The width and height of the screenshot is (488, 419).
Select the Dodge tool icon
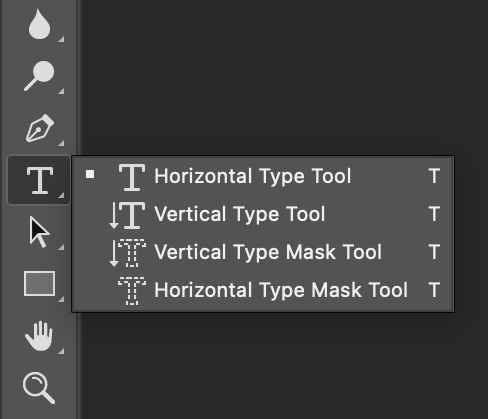[x=39, y=76]
